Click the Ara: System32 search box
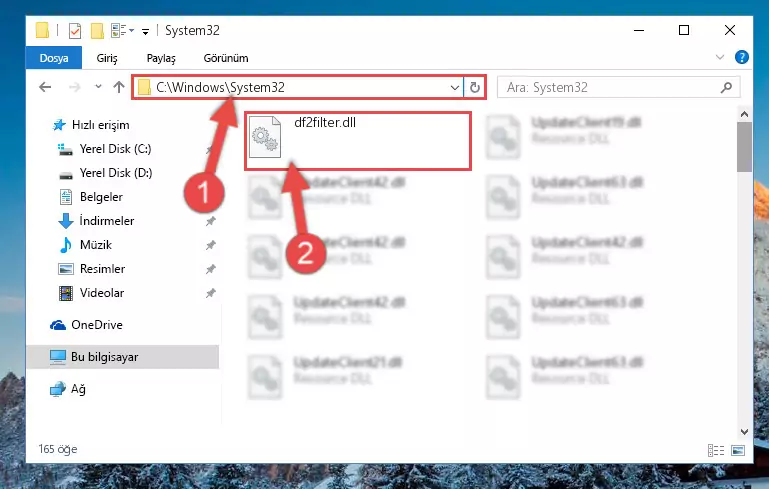The image size is (769, 489). pyautogui.click(x=618, y=87)
